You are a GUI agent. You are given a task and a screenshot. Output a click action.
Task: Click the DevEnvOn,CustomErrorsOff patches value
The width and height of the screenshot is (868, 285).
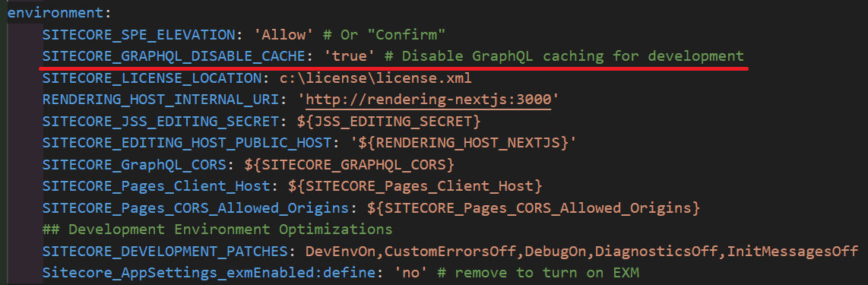(x=581, y=252)
